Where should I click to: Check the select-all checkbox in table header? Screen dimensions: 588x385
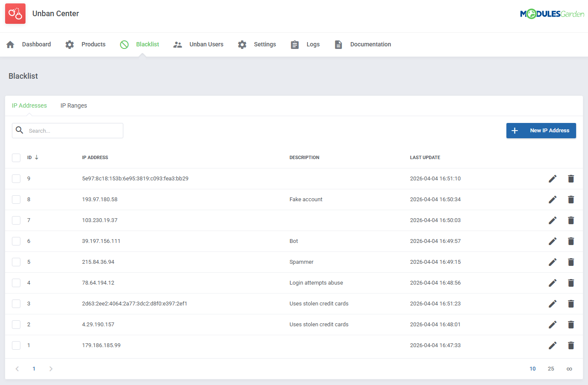pos(16,157)
